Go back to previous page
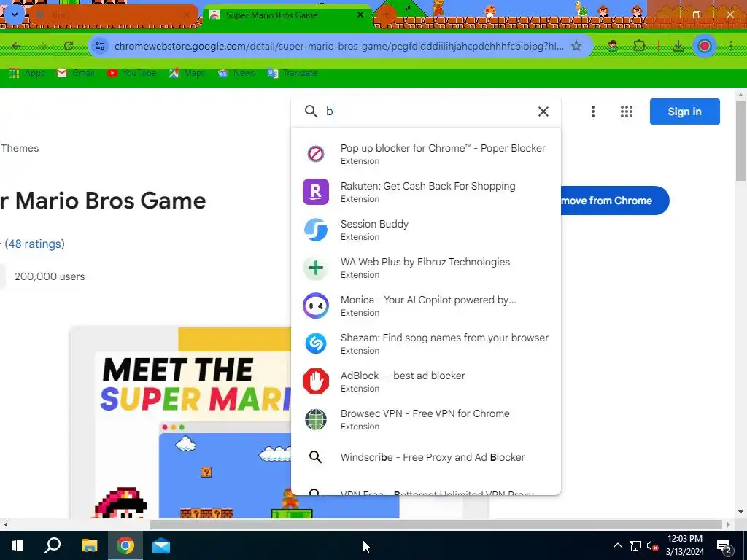 (17, 46)
